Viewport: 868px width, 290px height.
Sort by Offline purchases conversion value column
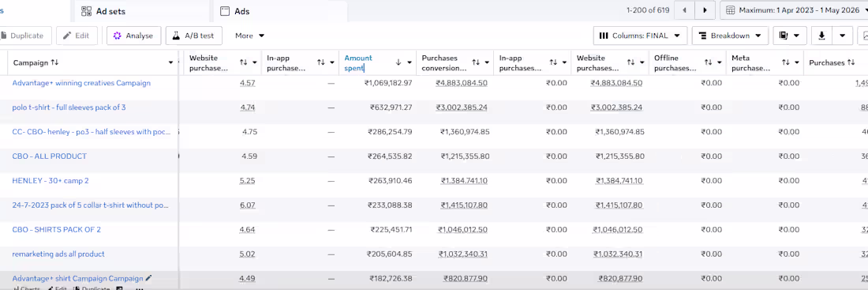coord(709,62)
